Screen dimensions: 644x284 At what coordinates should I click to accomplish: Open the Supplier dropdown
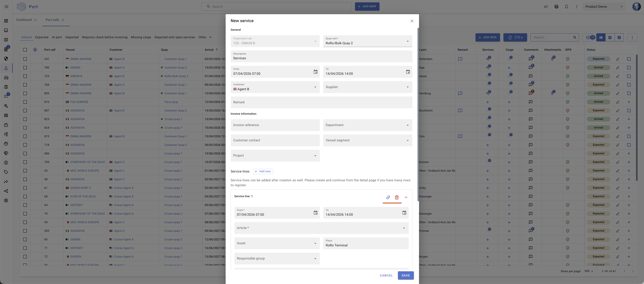(367, 87)
